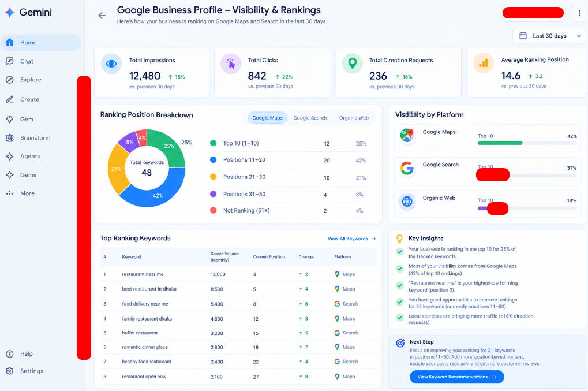Select romantic dinner place keyword

pos(144,347)
